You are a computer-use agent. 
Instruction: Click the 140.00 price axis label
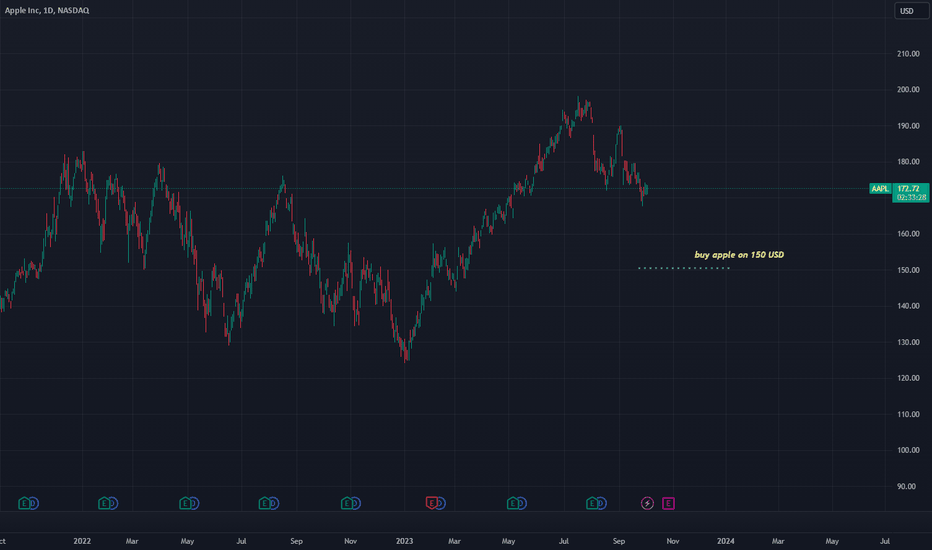[x=908, y=306]
